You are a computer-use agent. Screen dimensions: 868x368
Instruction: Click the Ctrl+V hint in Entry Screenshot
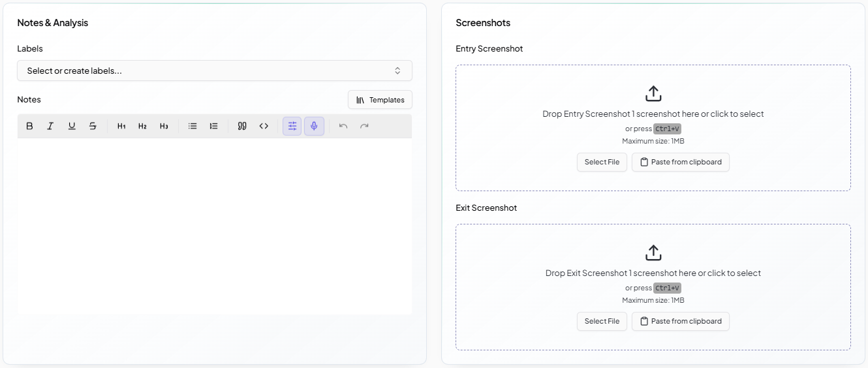point(667,129)
